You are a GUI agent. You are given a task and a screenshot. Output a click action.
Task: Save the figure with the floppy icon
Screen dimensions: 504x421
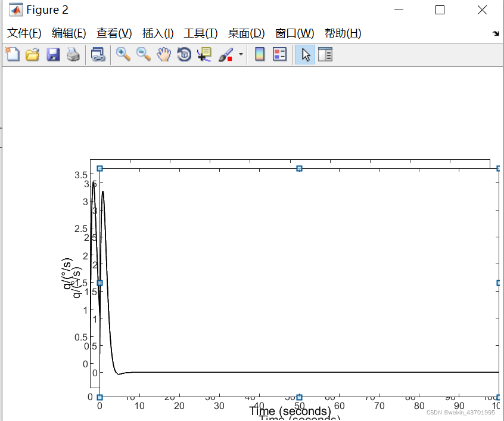(x=53, y=54)
